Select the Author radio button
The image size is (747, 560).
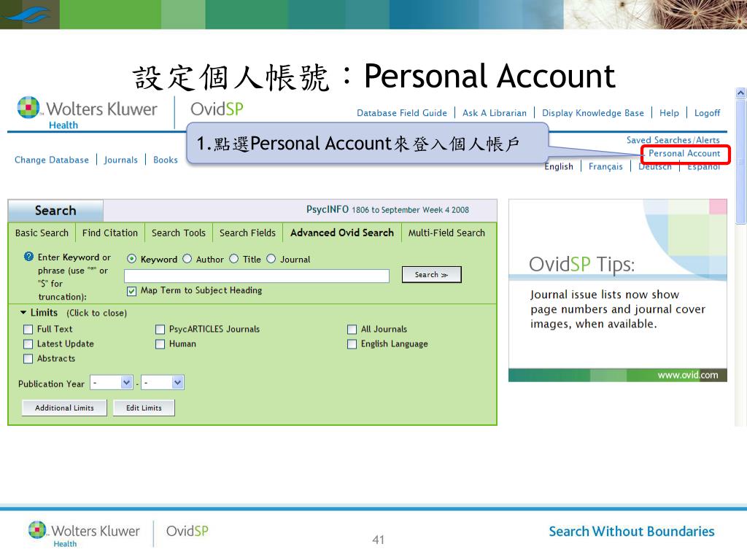(x=187, y=259)
